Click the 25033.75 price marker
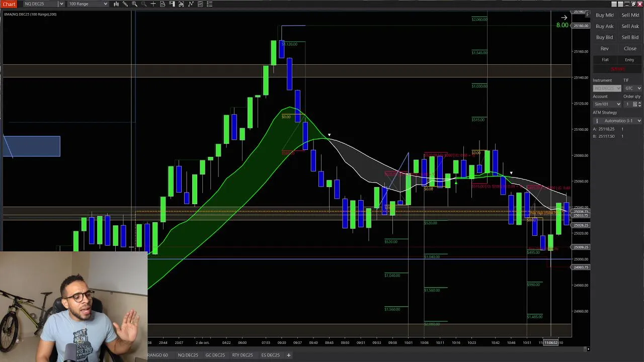This screenshot has height=362, width=644. tap(581, 216)
